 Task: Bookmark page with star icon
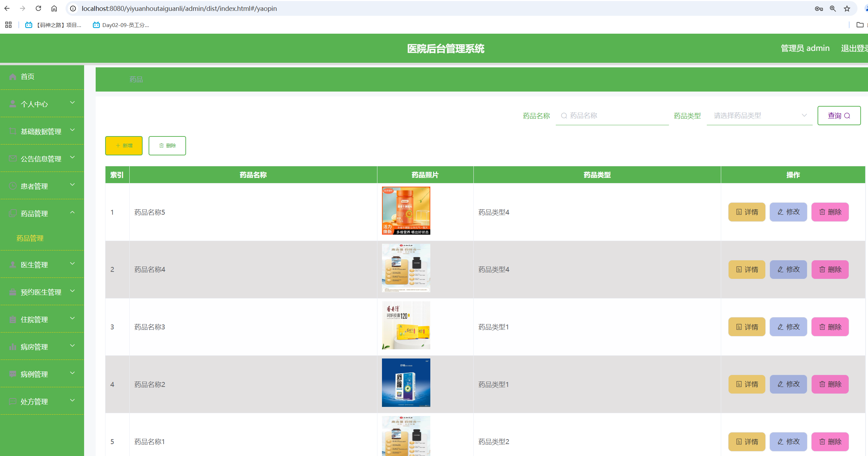point(847,8)
